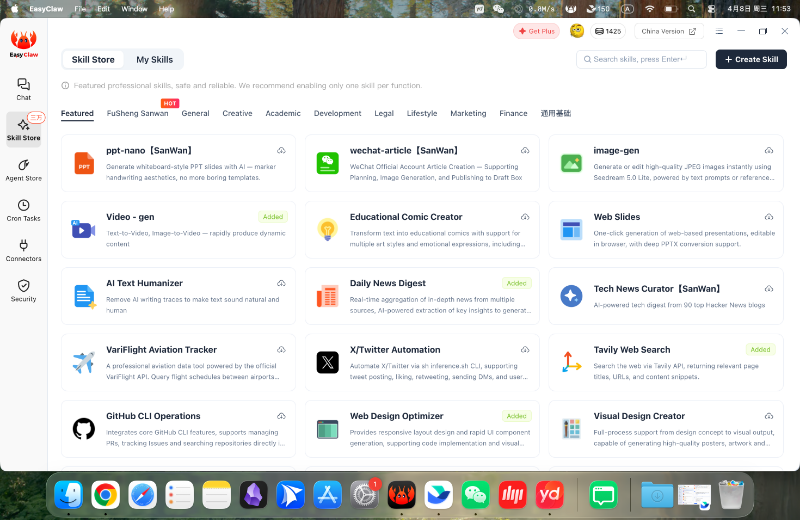Download AI Text Humanizer cloud icon
This screenshot has height=520, width=800.
(x=281, y=283)
